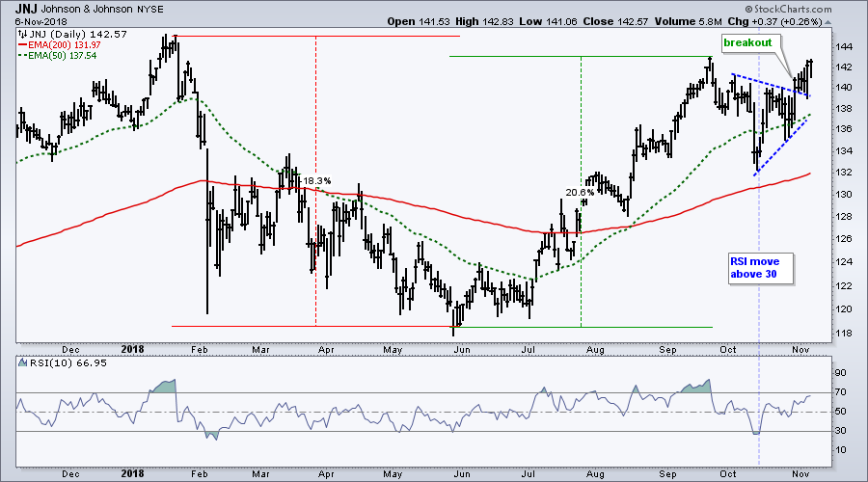Click the 126 price axis label

point(845,239)
